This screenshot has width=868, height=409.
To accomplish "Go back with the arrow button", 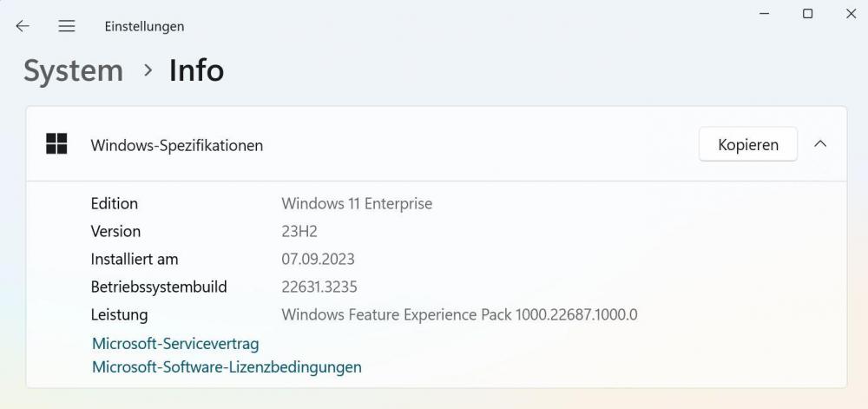I will [23, 26].
